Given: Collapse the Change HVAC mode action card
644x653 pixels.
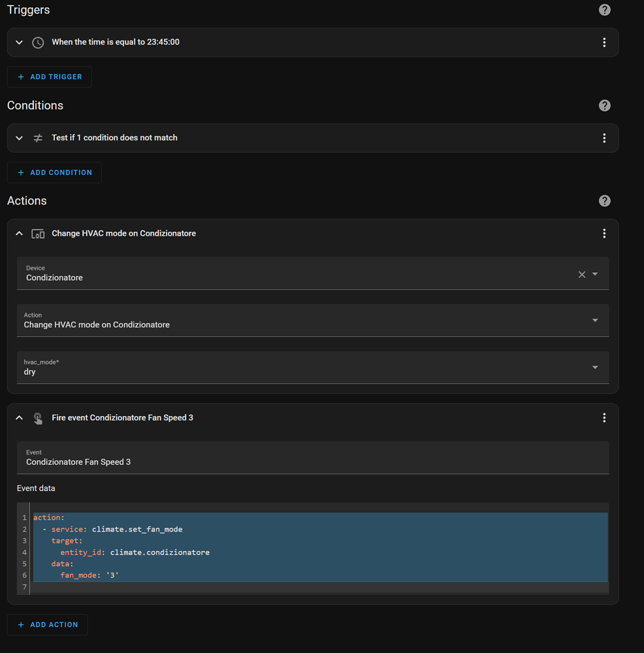Looking at the screenshot, I should [19, 233].
